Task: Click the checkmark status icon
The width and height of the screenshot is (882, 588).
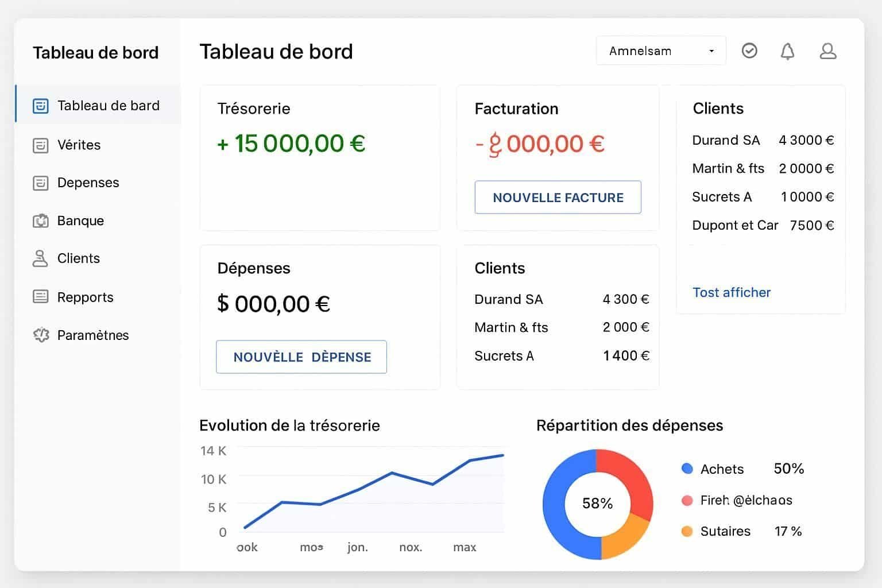Action: coord(749,51)
